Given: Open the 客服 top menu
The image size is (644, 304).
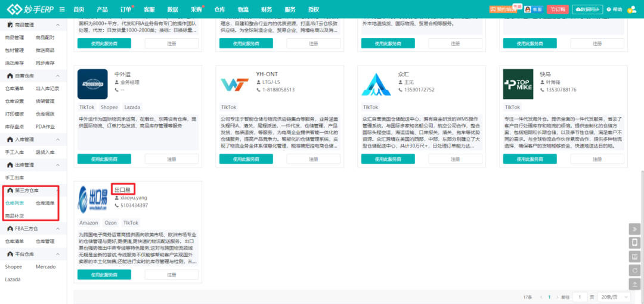Looking at the screenshot, I should [x=150, y=10].
